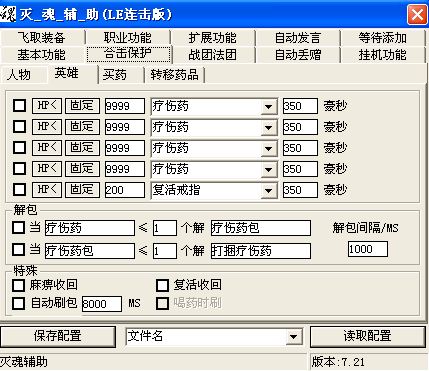Click the 350 毫秒 field in the 复活戒指 row
Viewport: 429px width, 371px height.
point(300,190)
